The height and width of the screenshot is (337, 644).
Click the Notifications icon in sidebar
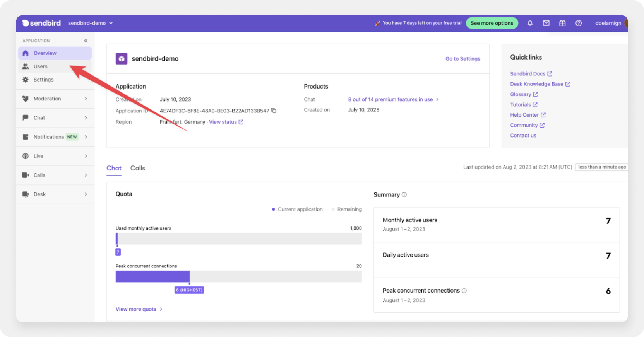coord(26,137)
